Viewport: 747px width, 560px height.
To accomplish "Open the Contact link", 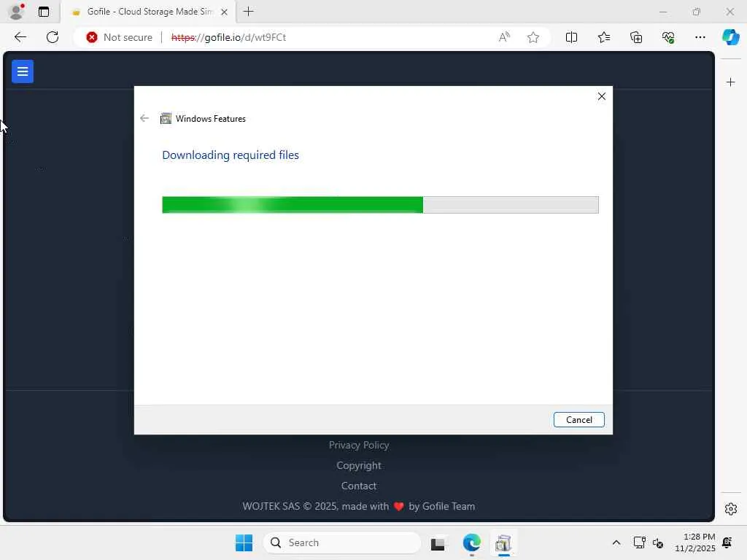I will (359, 486).
